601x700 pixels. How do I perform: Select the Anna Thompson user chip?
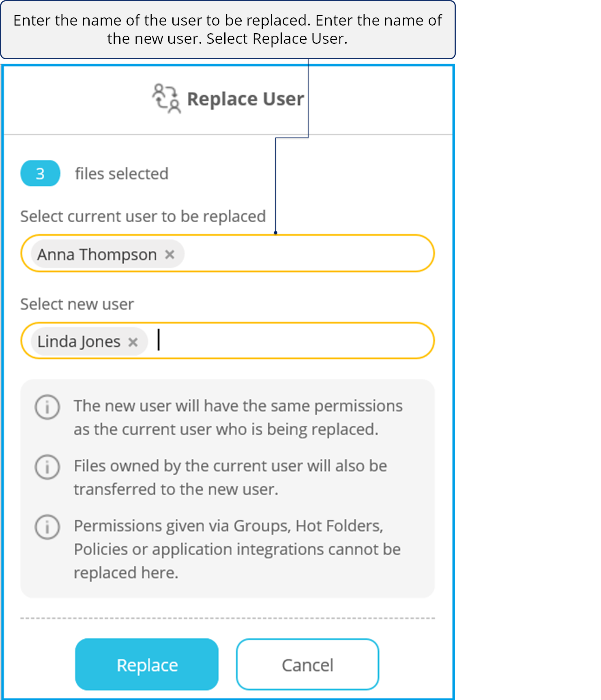(97, 255)
